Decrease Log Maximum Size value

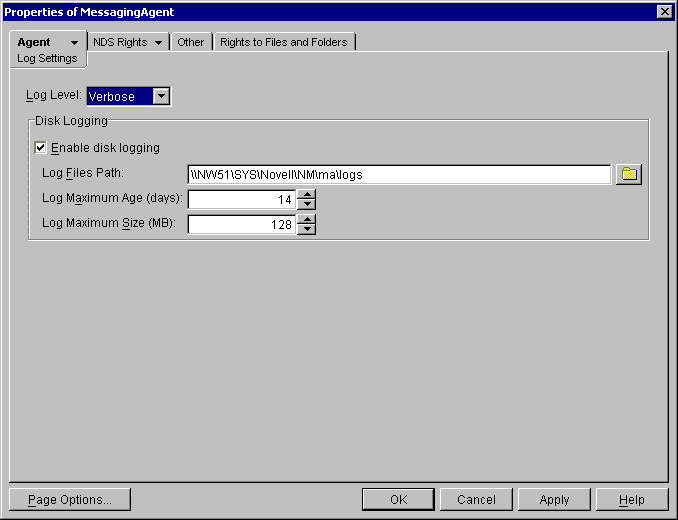(307, 230)
